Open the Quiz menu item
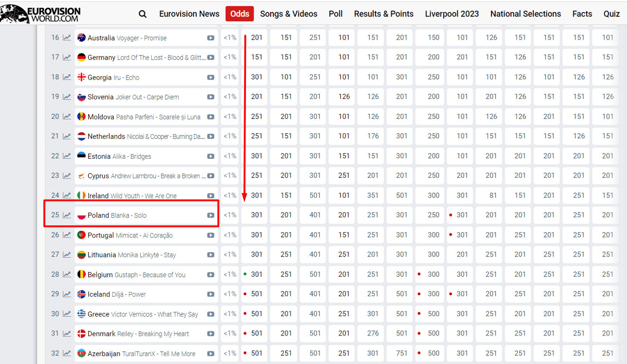 click(611, 14)
